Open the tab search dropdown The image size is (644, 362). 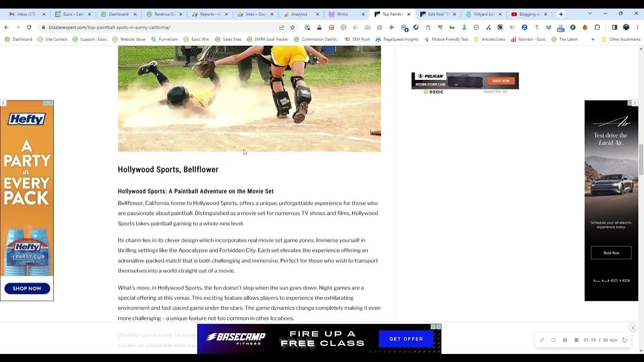pyautogui.click(x=590, y=14)
